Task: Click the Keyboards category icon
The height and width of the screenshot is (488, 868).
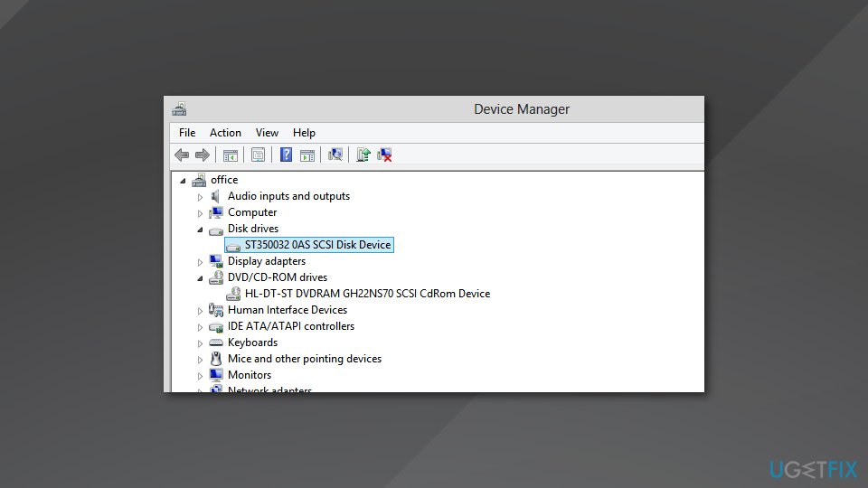Action: click(x=216, y=343)
